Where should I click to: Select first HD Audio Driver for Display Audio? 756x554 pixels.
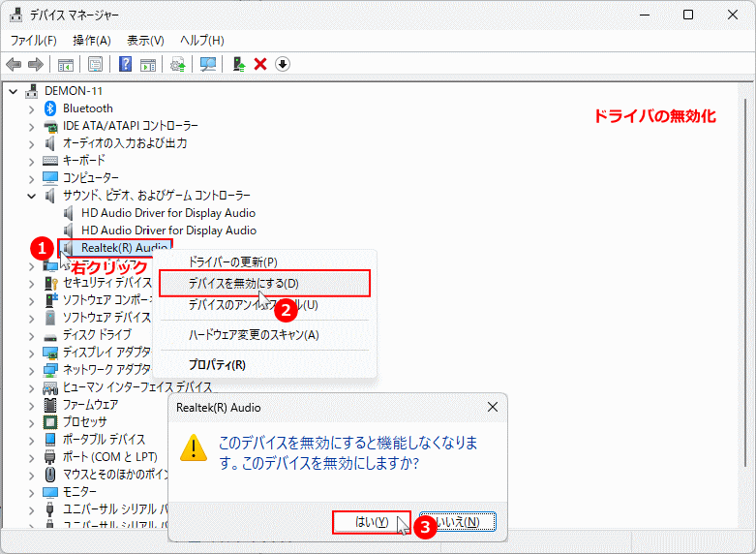(168, 213)
